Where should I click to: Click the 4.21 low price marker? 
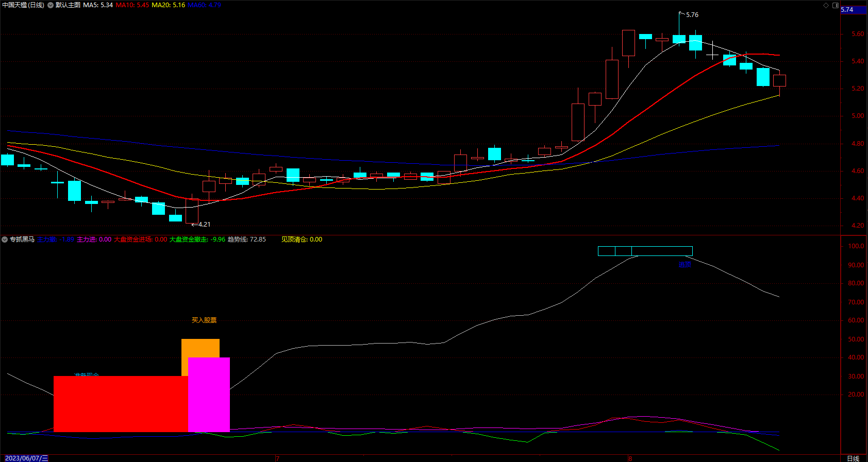point(204,225)
